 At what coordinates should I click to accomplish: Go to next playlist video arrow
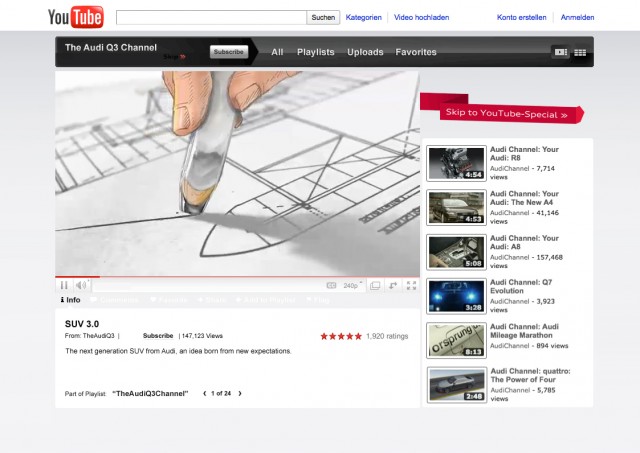tap(240, 393)
